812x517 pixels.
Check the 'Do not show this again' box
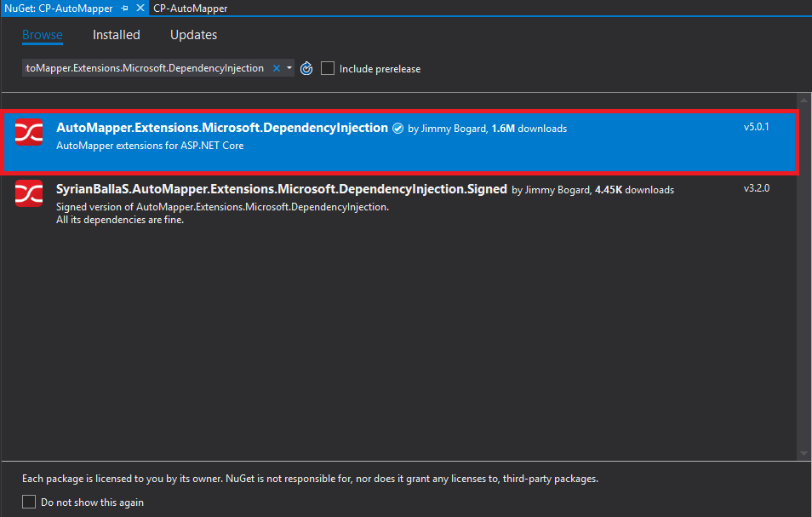click(x=29, y=502)
